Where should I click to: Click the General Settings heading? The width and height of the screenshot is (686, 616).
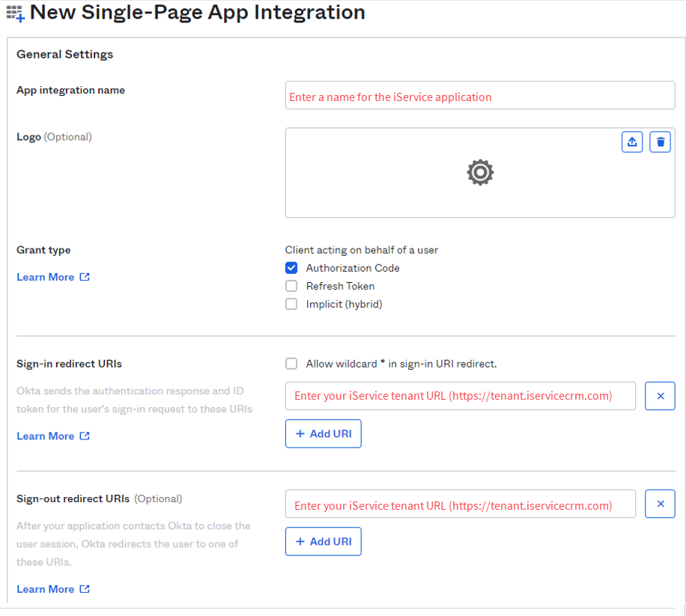pos(64,54)
